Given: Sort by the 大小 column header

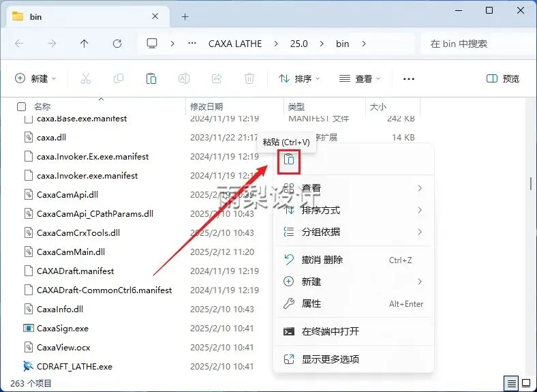Looking at the screenshot, I should [x=378, y=106].
